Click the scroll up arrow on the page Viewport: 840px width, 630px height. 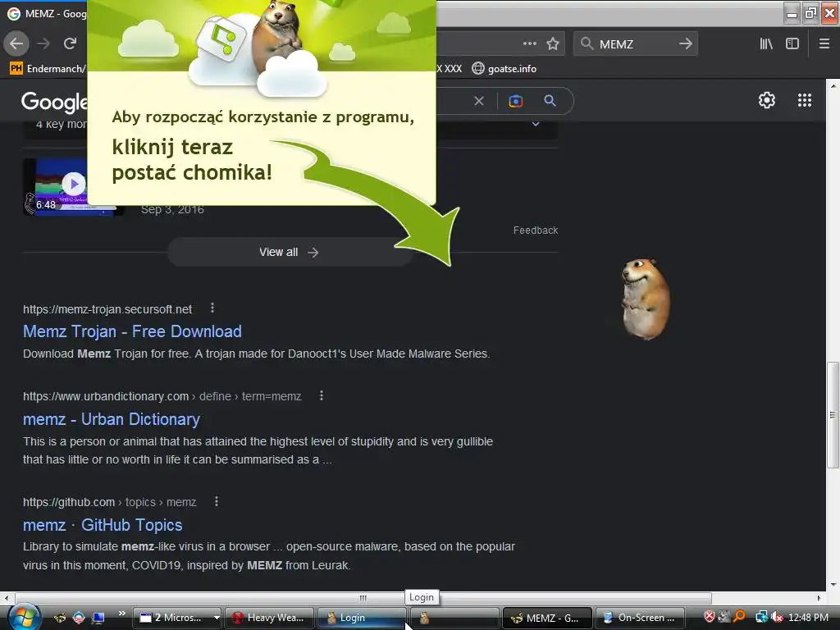[833, 84]
